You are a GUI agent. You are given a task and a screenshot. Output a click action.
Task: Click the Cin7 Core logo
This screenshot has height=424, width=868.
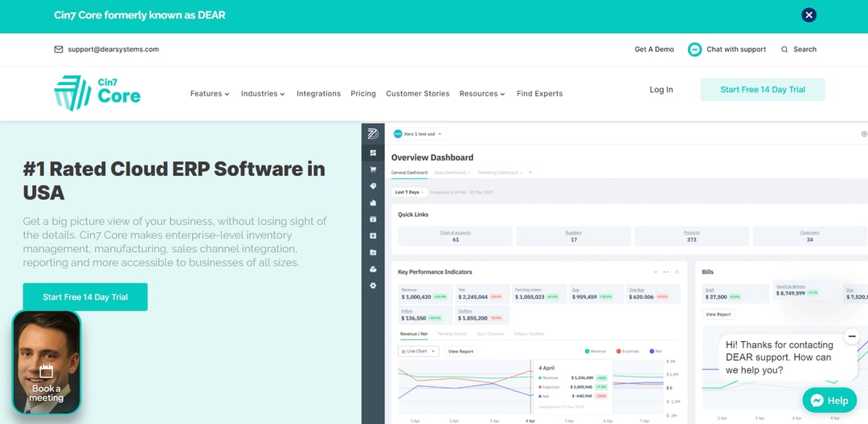pyautogui.click(x=97, y=93)
